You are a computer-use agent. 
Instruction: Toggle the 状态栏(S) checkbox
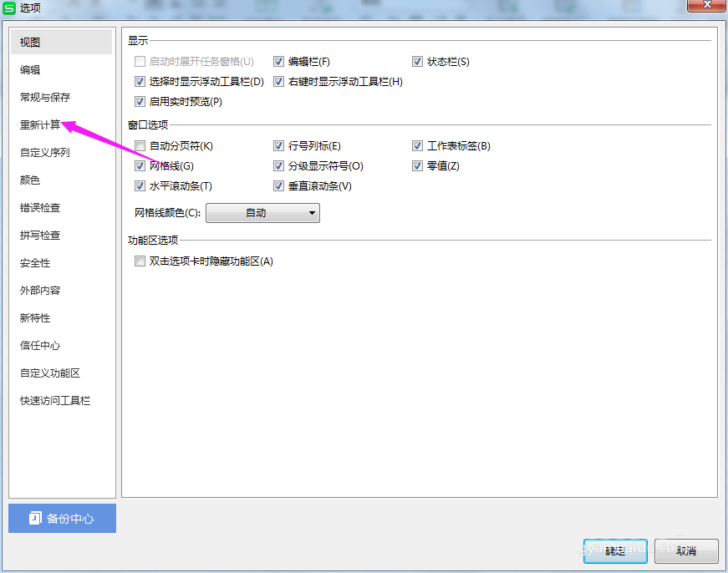[417, 61]
